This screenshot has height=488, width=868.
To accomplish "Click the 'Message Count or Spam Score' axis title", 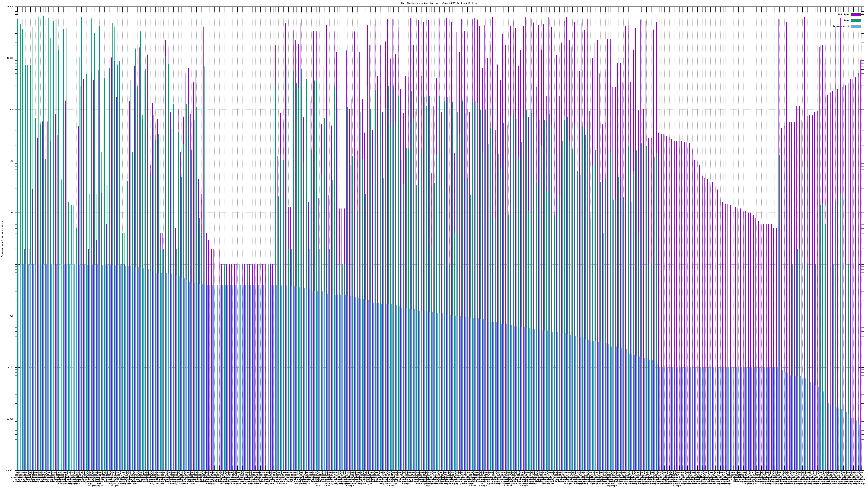I will (2, 239).
